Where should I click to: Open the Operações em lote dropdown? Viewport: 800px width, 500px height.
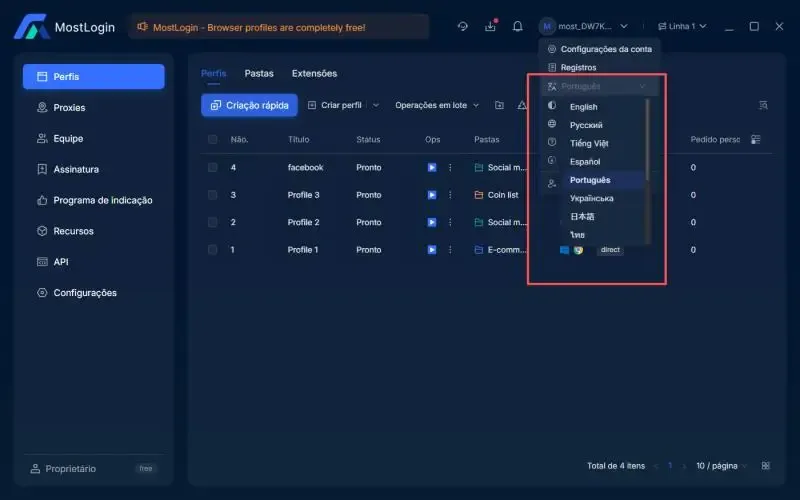point(437,105)
